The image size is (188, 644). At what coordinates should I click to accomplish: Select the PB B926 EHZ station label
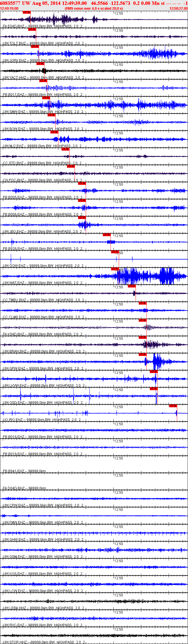[x=43, y=249]
